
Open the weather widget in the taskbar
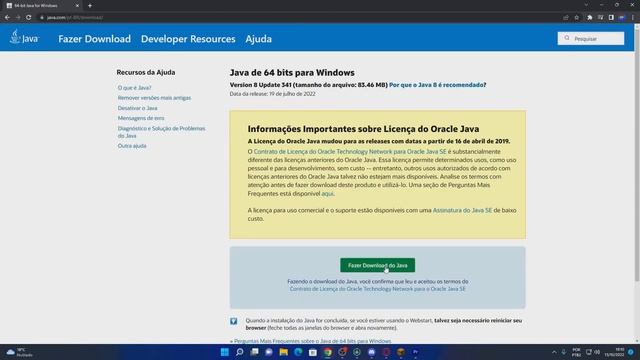click(x=20, y=352)
